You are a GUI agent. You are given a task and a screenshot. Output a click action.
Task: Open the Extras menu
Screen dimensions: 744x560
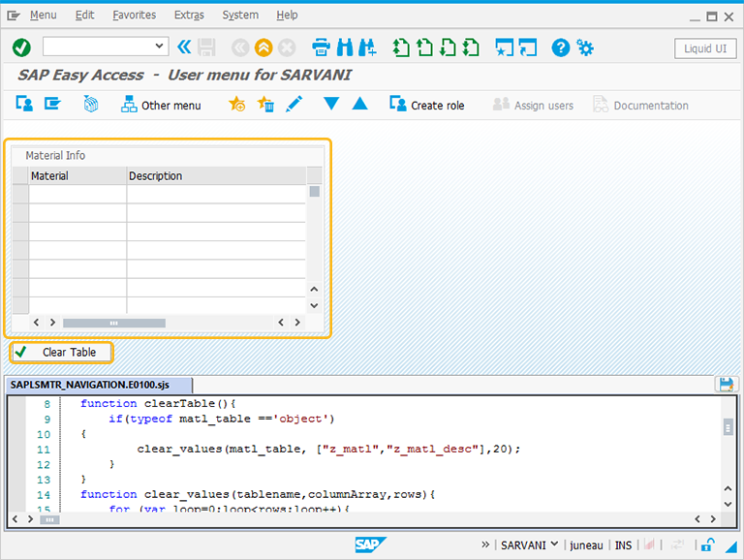tap(189, 16)
